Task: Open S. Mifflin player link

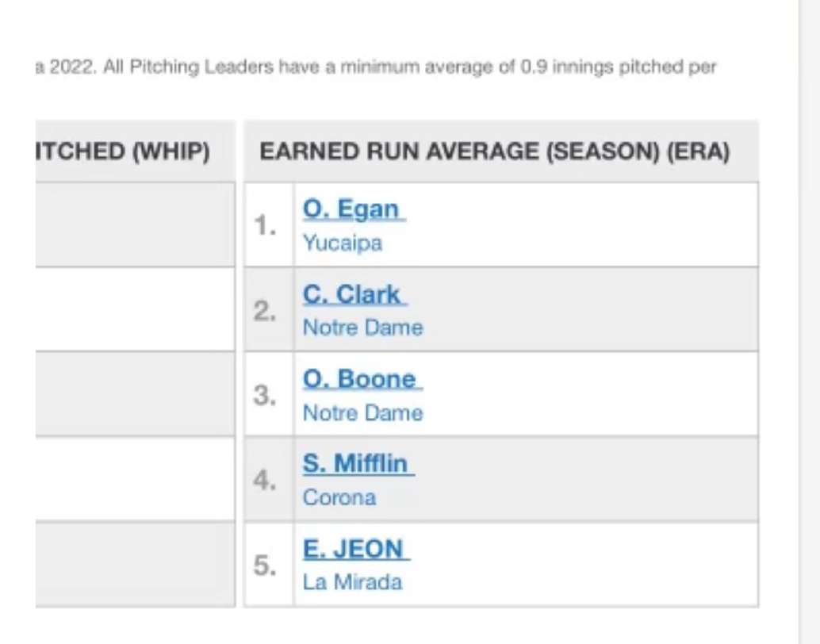Action: 358,463
